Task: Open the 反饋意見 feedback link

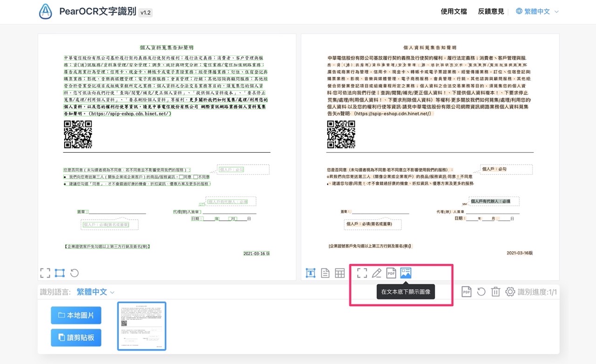Action: 491,12
